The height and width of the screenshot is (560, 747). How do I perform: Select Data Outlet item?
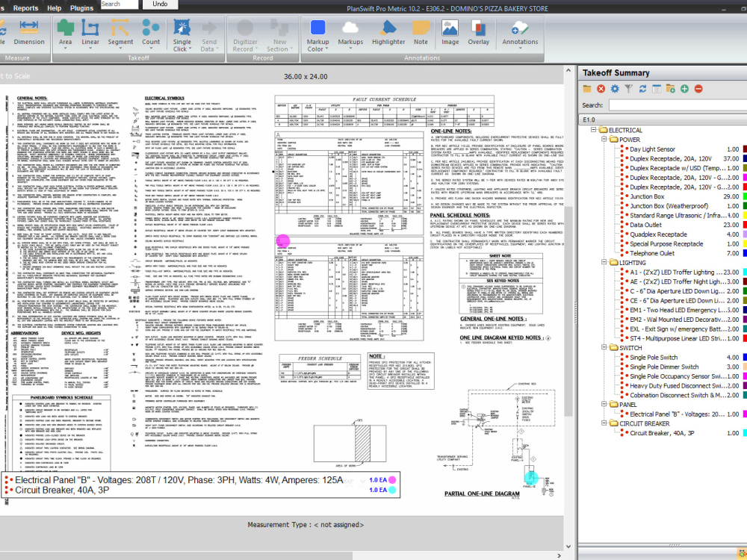click(x=645, y=225)
